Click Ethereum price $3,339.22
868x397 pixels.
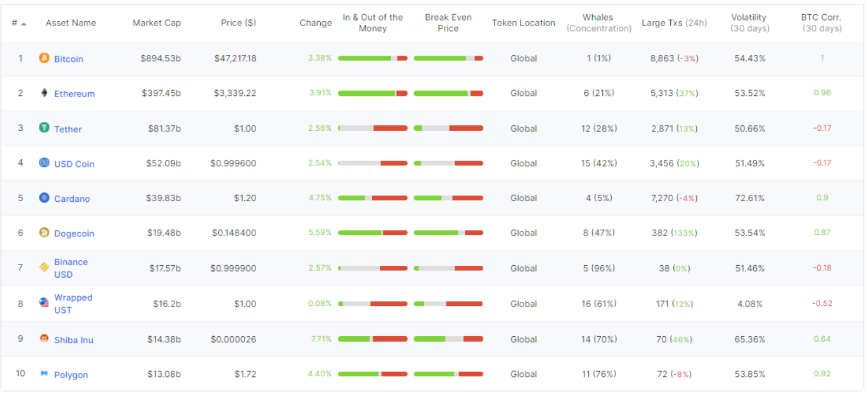[x=235, y=93]
